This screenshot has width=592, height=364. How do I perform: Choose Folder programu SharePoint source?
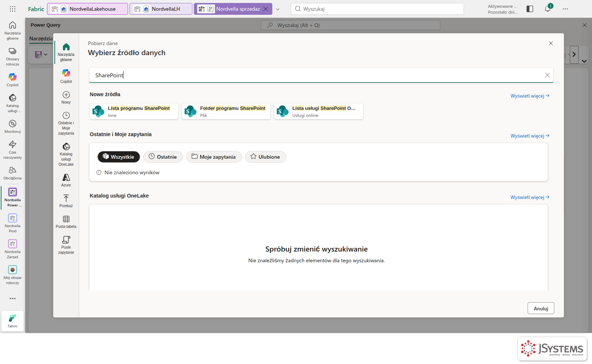[226, 111]
